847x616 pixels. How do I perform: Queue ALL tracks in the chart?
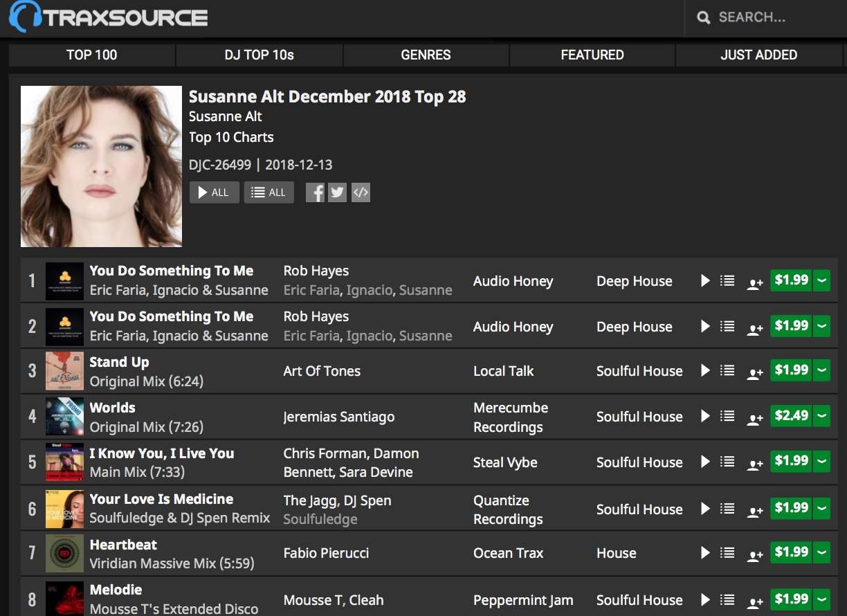269,192
